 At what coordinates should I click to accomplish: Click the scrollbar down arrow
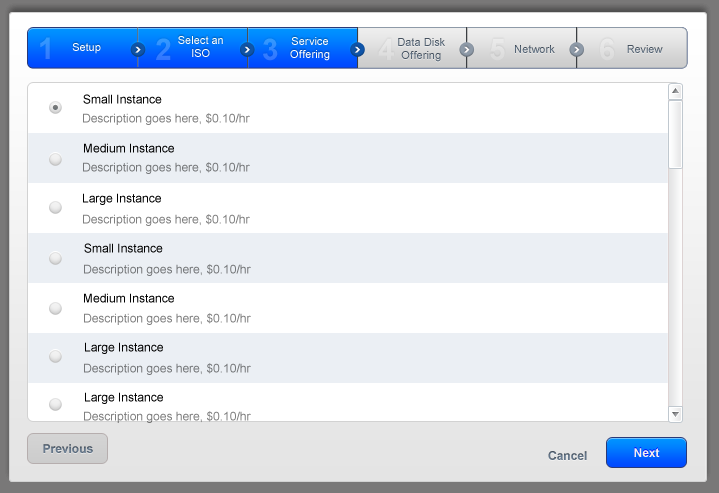point(675,413)
